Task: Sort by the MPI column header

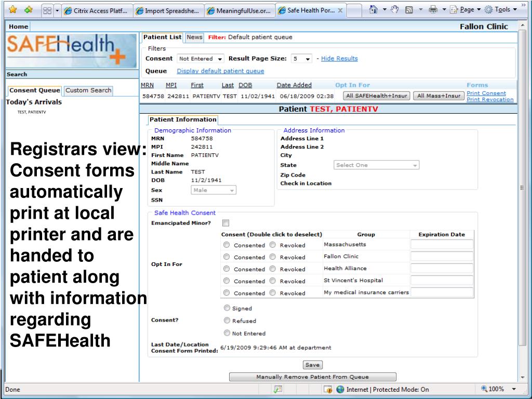Action: 171,85
